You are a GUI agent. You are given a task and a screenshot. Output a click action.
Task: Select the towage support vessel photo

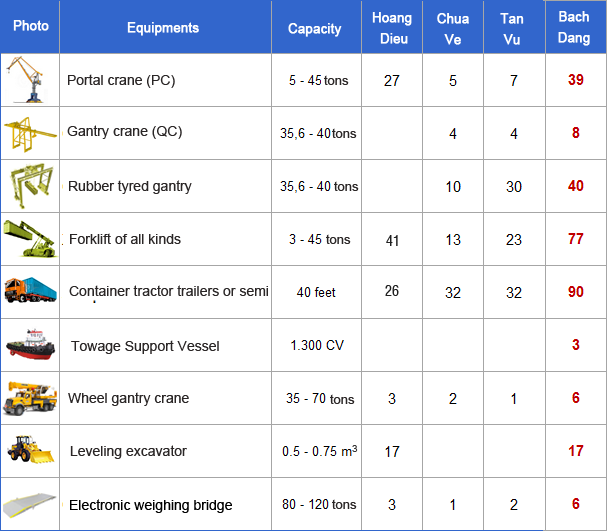29,345
